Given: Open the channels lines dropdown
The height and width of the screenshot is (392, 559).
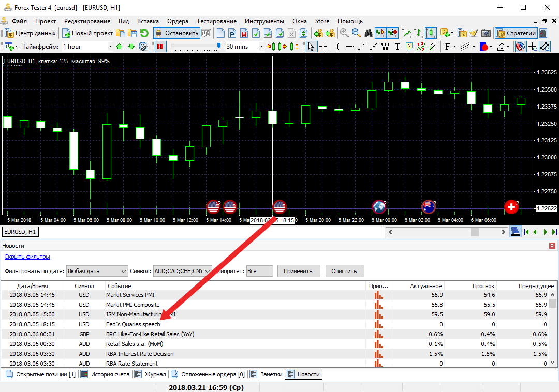Looking at the screenshot, I should tap(467, 47).
